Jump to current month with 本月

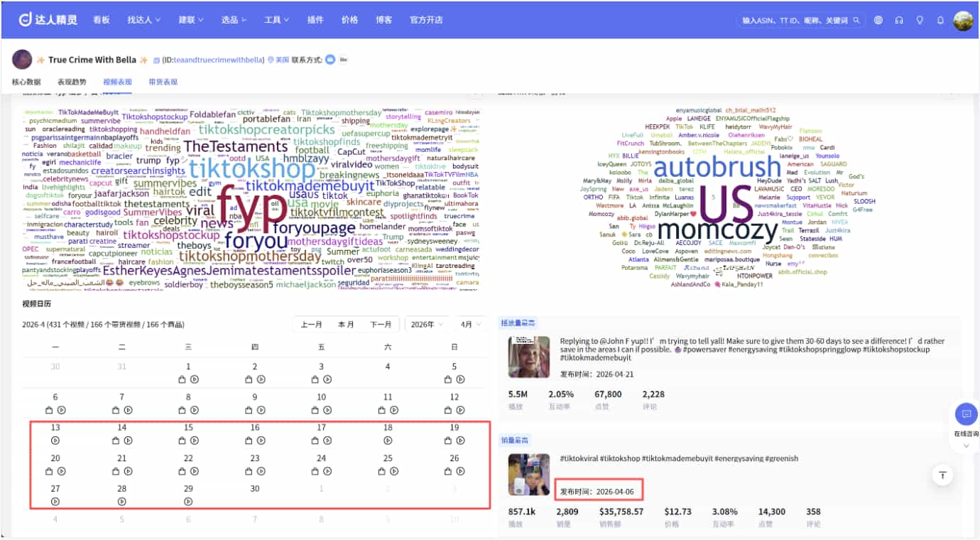point(346,324)
